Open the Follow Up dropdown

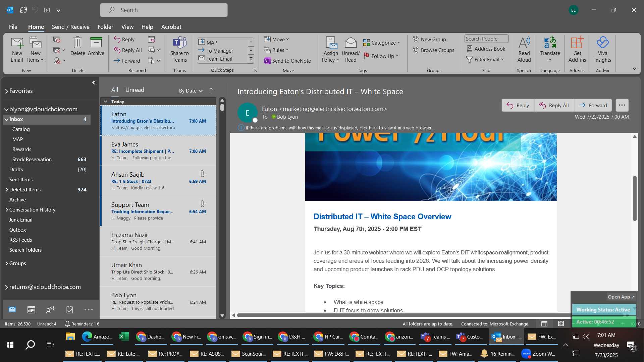[x=381, y=56]
